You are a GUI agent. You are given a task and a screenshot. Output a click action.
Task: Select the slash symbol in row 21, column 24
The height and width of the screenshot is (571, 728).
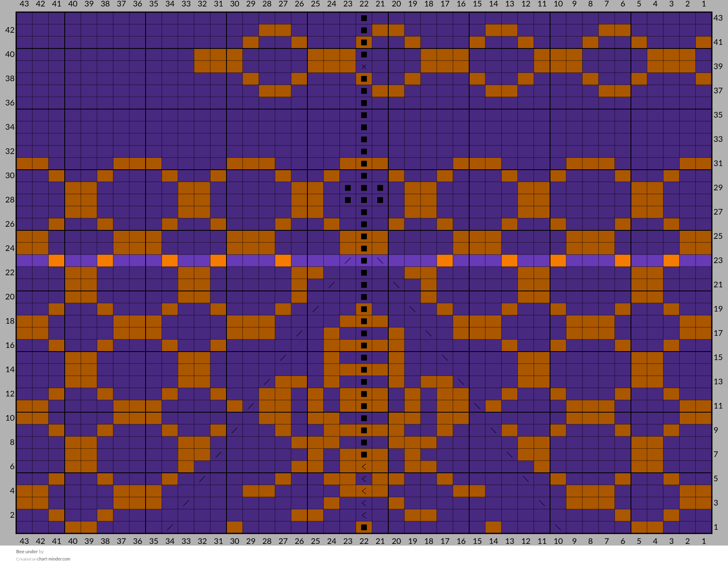point(332,285)
